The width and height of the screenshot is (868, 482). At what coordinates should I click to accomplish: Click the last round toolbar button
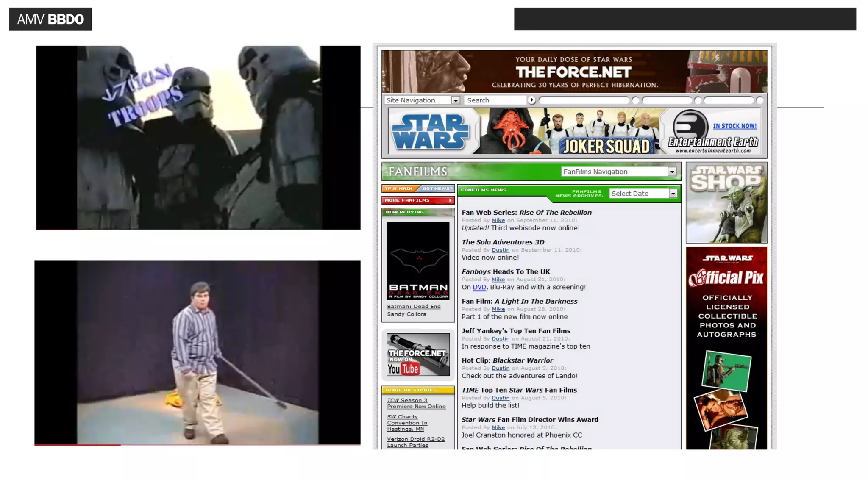(759, 100)
